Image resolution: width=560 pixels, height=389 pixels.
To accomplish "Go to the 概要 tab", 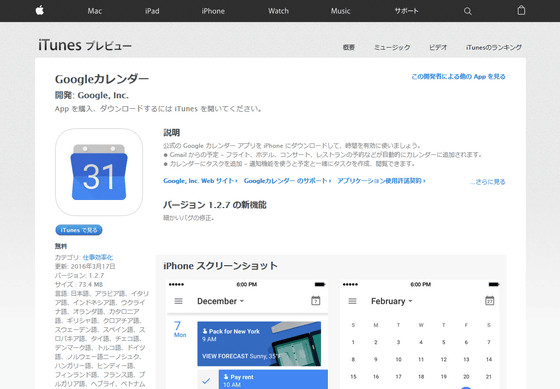I will (x=349, y=47).
